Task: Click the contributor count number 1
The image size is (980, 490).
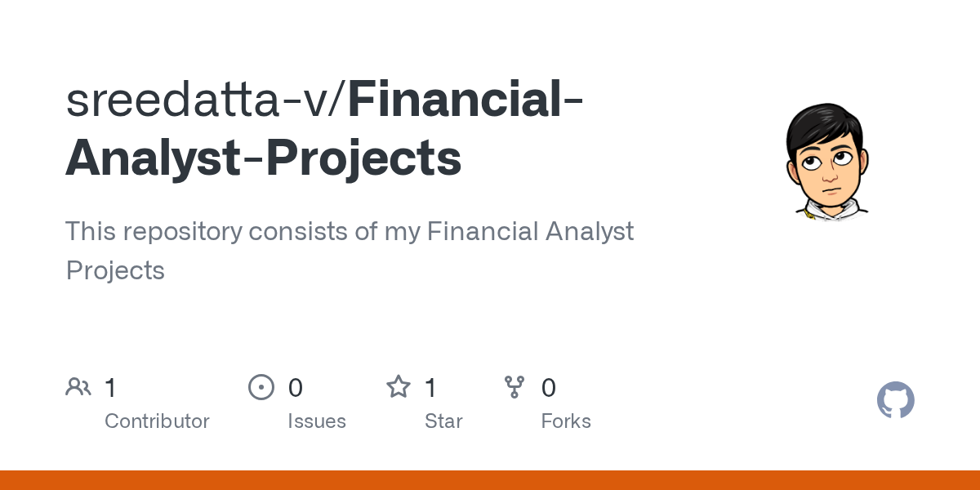Action: (x=111, y=388)
